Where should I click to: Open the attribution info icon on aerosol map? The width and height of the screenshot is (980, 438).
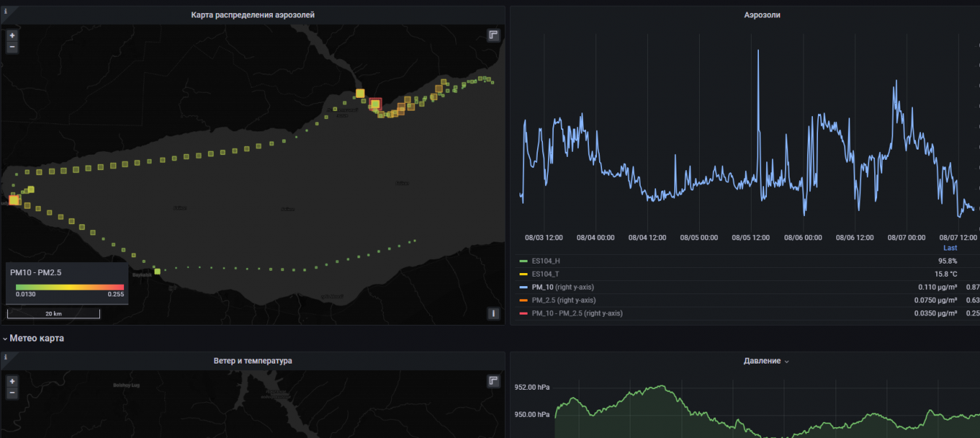(x=493, y=314)
